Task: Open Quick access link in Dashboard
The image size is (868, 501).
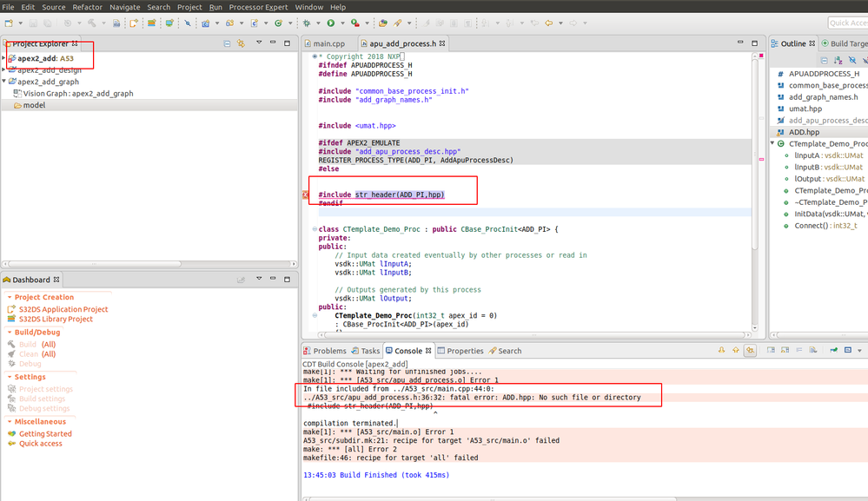Action: (x=41, y=444)
